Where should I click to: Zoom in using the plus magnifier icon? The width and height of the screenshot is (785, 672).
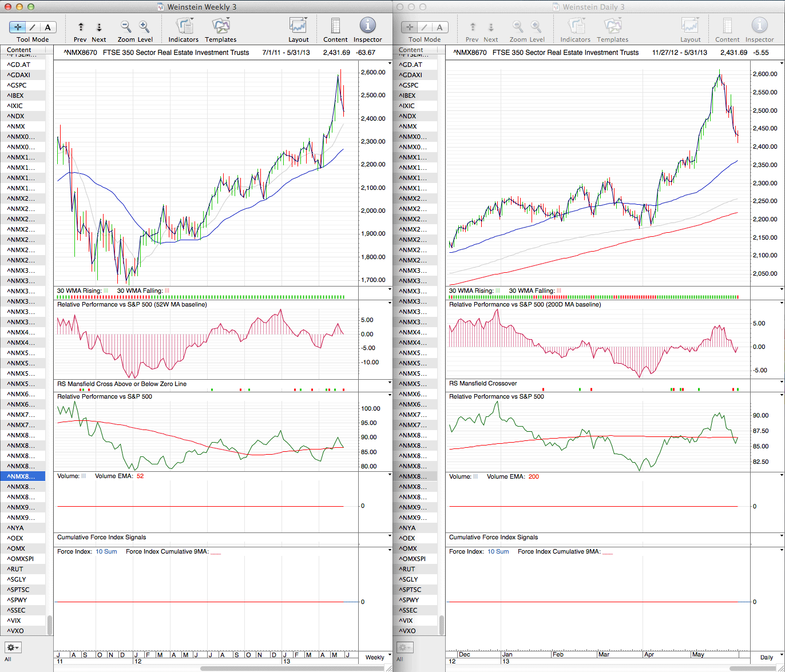(144, 27)
